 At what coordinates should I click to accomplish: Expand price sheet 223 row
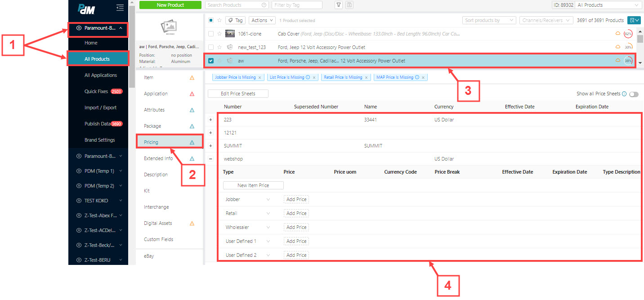tap(210, 120)
